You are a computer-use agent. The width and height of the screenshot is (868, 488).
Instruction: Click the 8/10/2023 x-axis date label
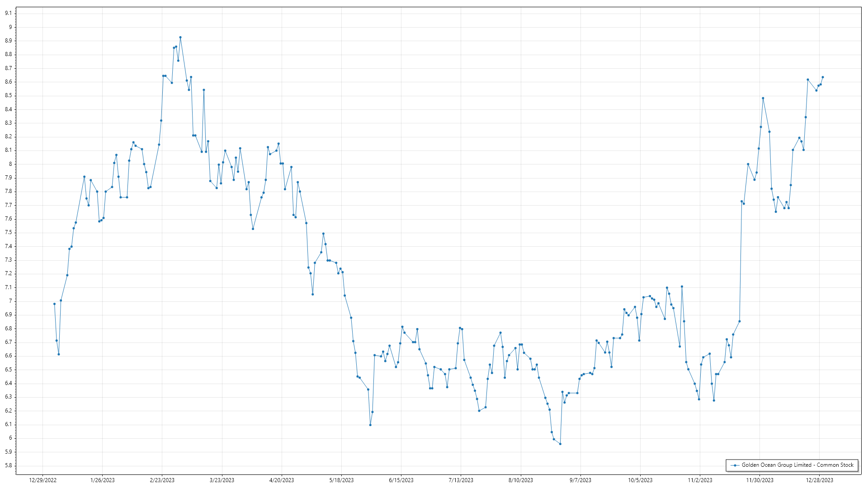(521, 480)
